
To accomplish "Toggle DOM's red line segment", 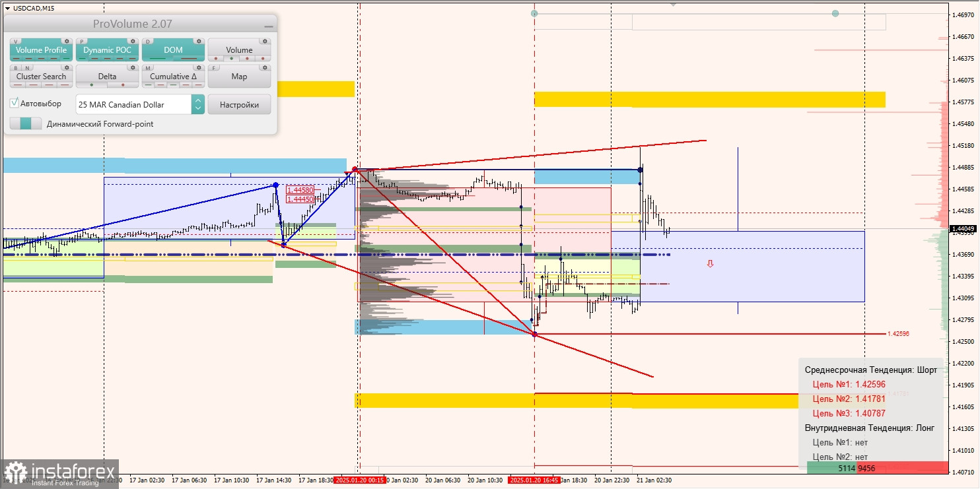I will click(189, 58).
